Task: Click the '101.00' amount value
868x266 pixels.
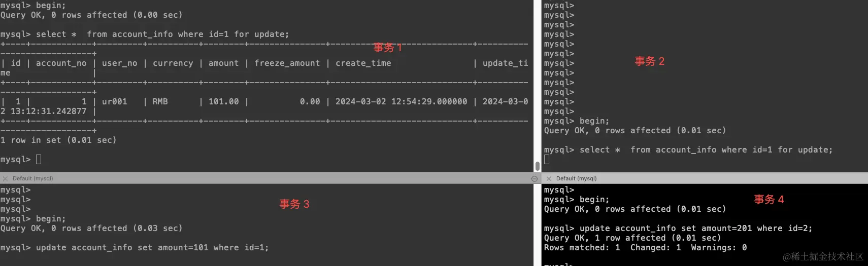Action: pyautogui.click(x=223, y=102)
